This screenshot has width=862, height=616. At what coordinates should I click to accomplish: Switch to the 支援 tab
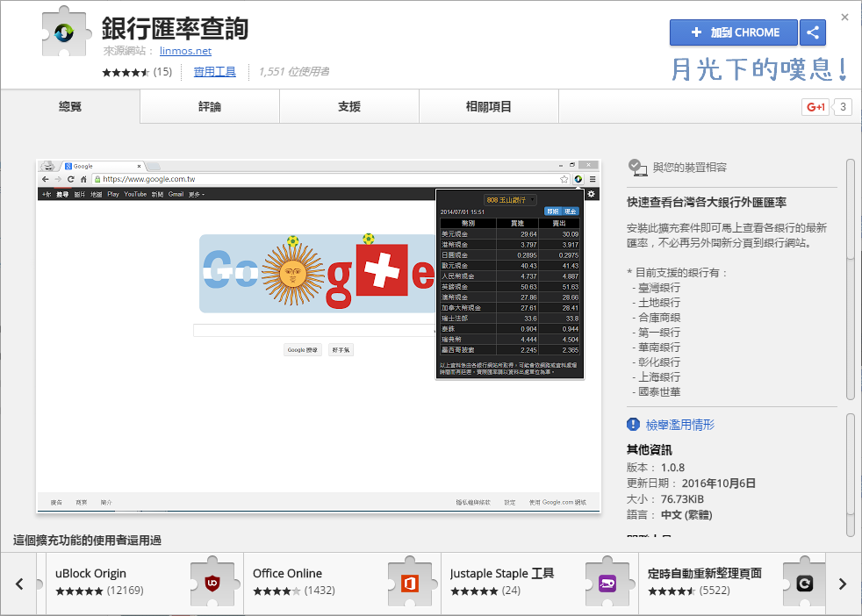click(348, 106)
